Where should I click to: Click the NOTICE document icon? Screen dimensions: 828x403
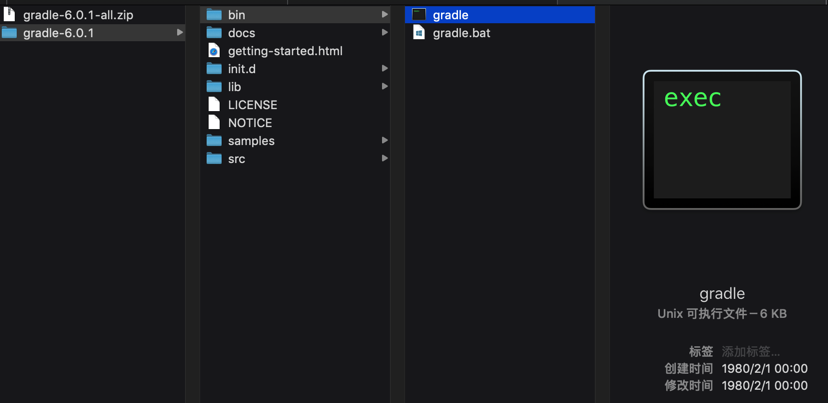tap(214, 123)
